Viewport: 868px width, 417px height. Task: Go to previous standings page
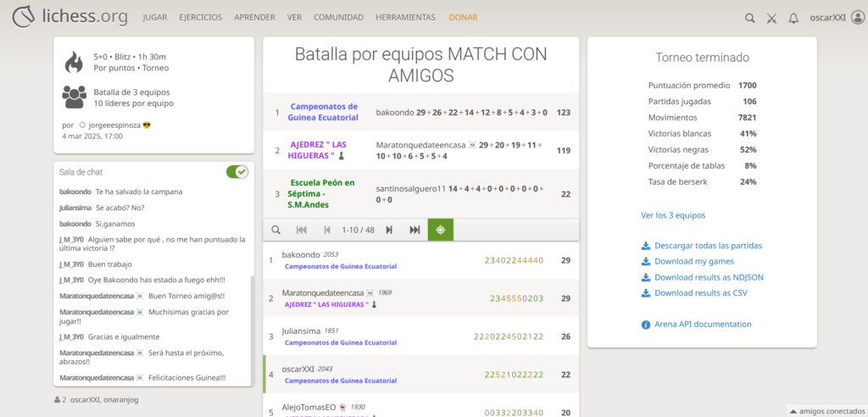click(x=327, y=230)
